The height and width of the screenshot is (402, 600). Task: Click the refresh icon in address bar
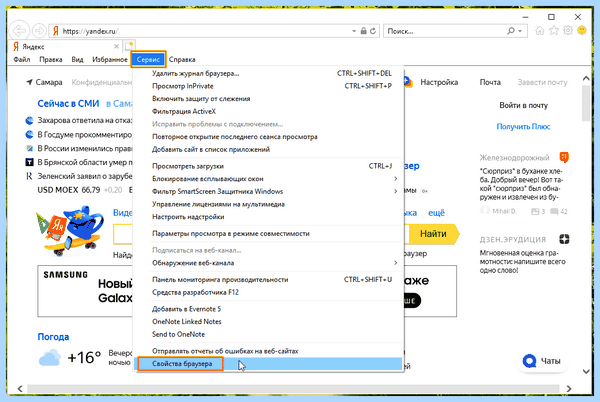373,31
